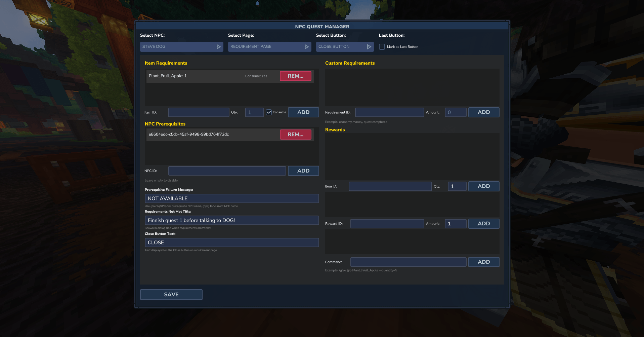Edit the Prerequisite Failure Message field
The image size is (644, 337).
coord(231,198)
